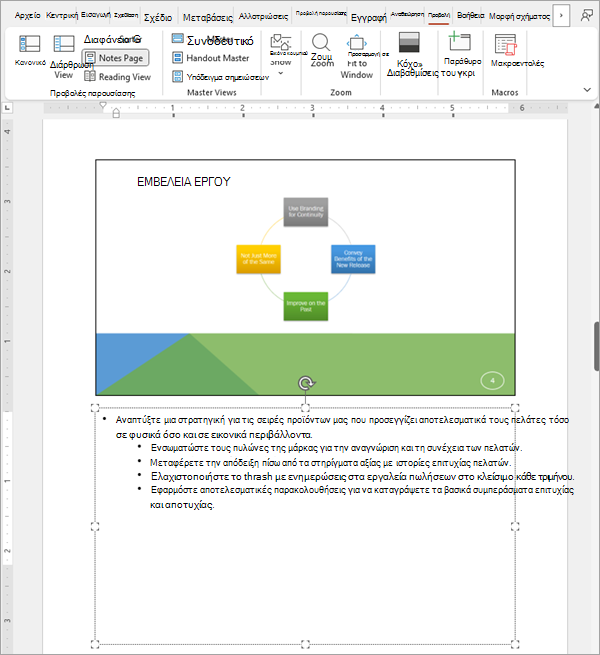
Task: Open the Βοήθεια (Help) tab
Action: coord(470,15)
